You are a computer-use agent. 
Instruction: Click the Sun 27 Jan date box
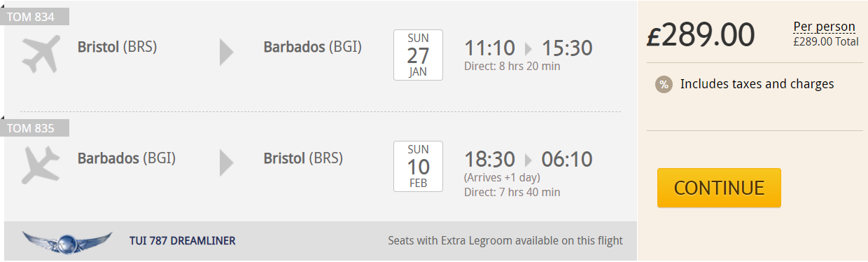click(x=418, y=55)
